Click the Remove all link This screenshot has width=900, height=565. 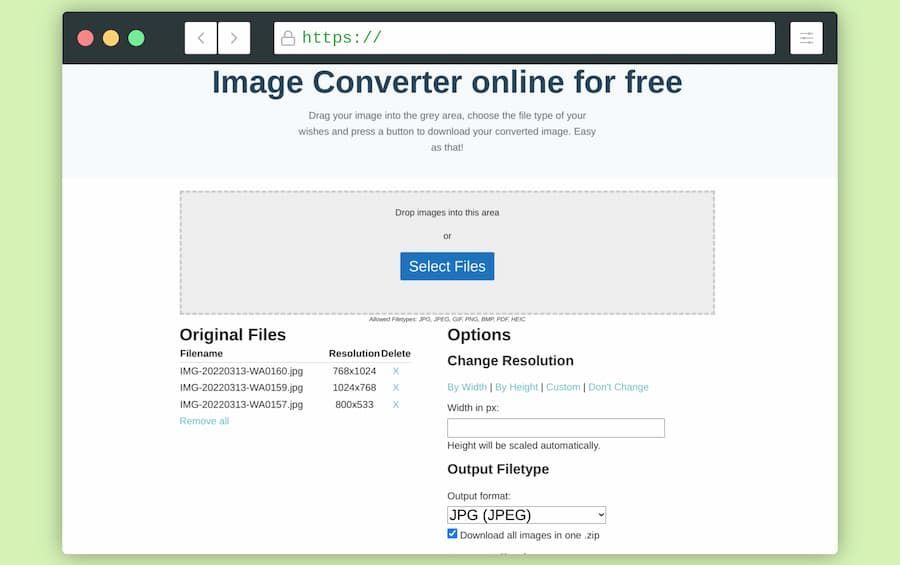click(204, 421)
